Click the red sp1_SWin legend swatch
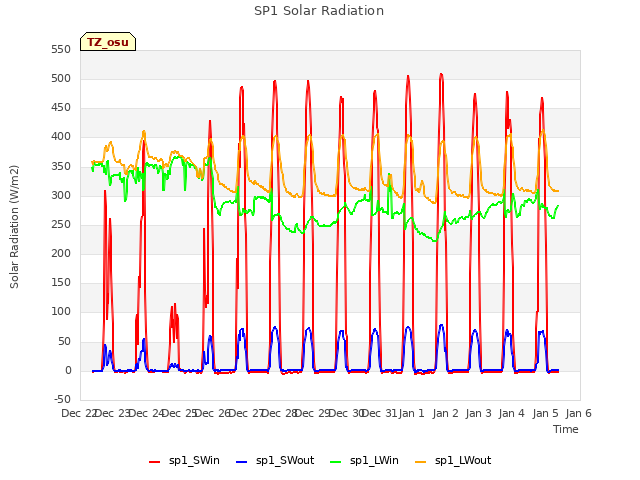The width and height of the screenshot is (640, 480). click(x=155, y=462)
